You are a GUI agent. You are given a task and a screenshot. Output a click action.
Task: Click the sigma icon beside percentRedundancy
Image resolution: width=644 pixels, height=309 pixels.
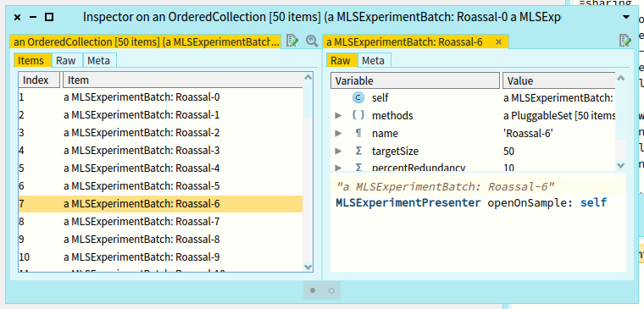[x=358, y=168]
